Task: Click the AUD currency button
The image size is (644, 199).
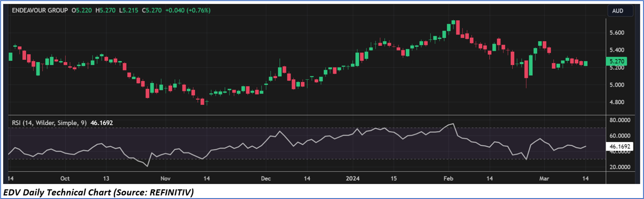Action: coord(620,10)
